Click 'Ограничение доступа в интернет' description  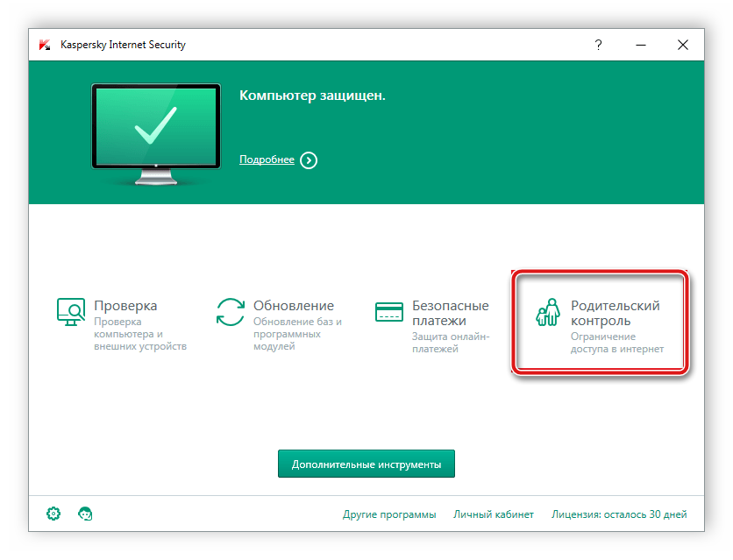tap(617, 343)
